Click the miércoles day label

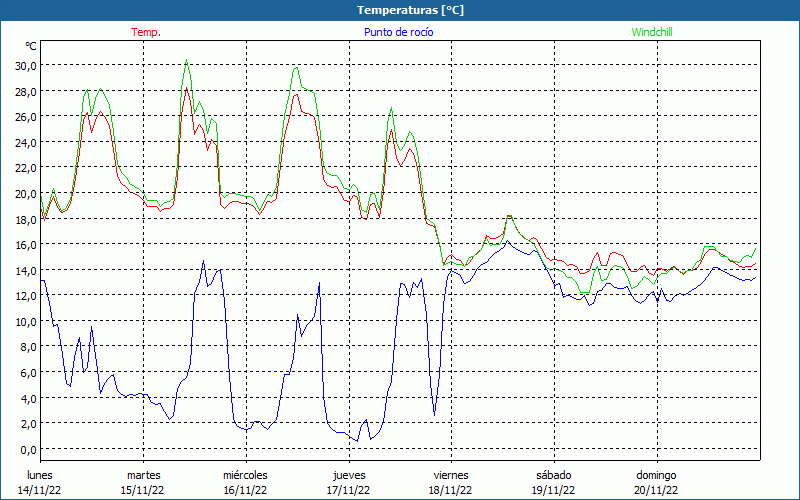pos(245,475)
